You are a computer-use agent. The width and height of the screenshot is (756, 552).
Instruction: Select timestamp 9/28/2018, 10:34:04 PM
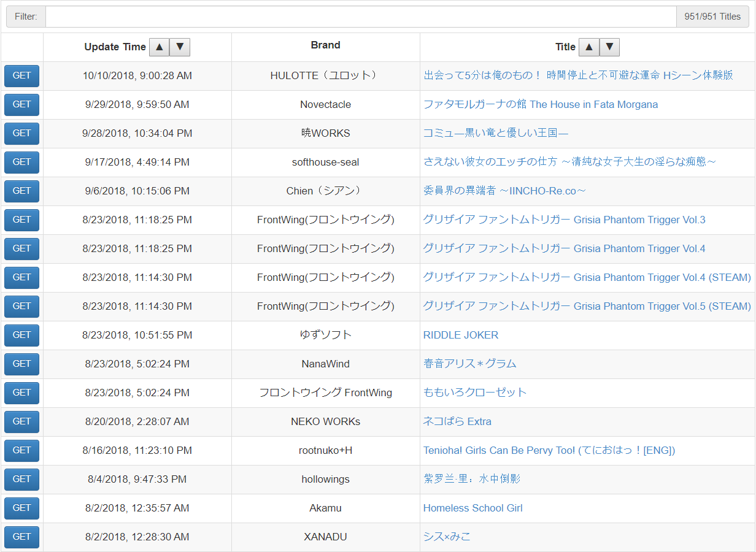(137, 134)
